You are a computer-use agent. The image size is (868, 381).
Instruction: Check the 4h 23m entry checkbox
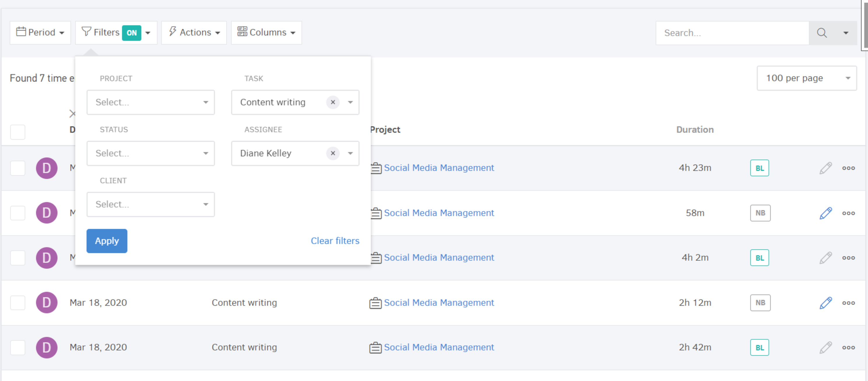[x=17, y=168]
